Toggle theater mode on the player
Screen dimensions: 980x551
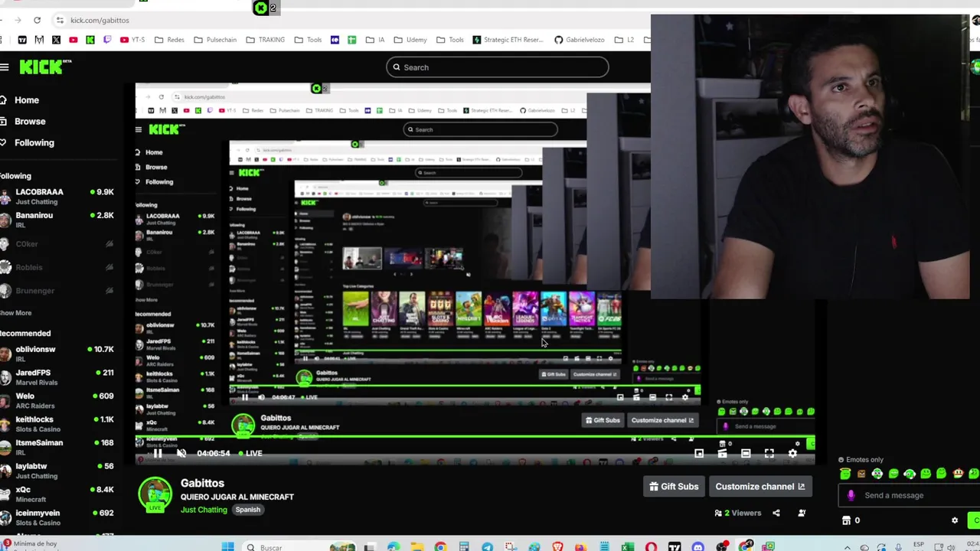[746, 453]
